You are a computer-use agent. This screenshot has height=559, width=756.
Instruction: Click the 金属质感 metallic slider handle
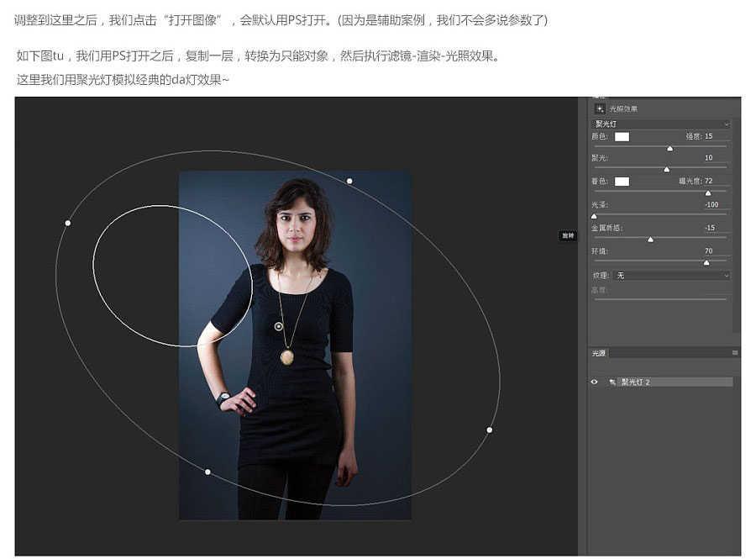[x=650, y=240]
